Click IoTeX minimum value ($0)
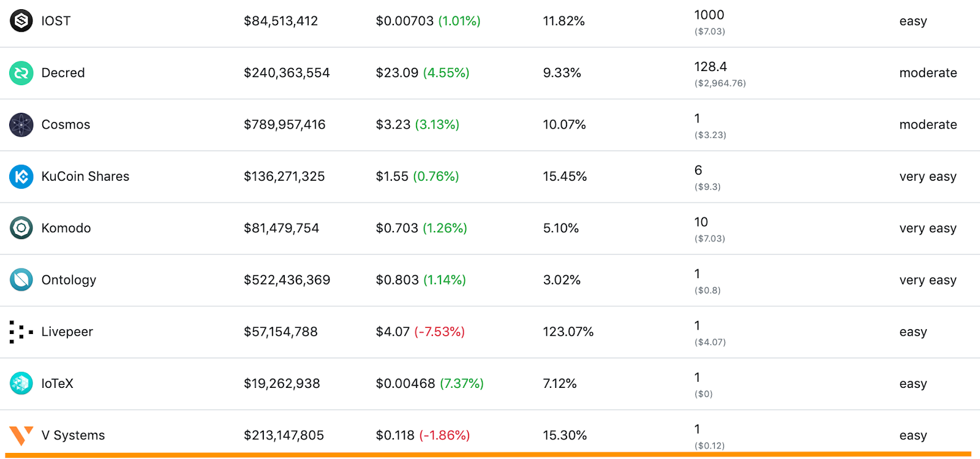Screen dimensions: 980x459 tap(704, 394)
